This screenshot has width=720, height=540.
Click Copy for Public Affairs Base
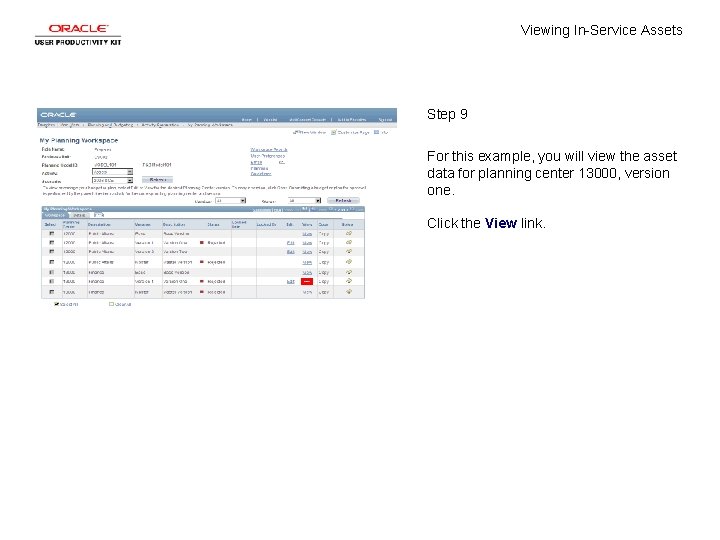pos(324,234)
